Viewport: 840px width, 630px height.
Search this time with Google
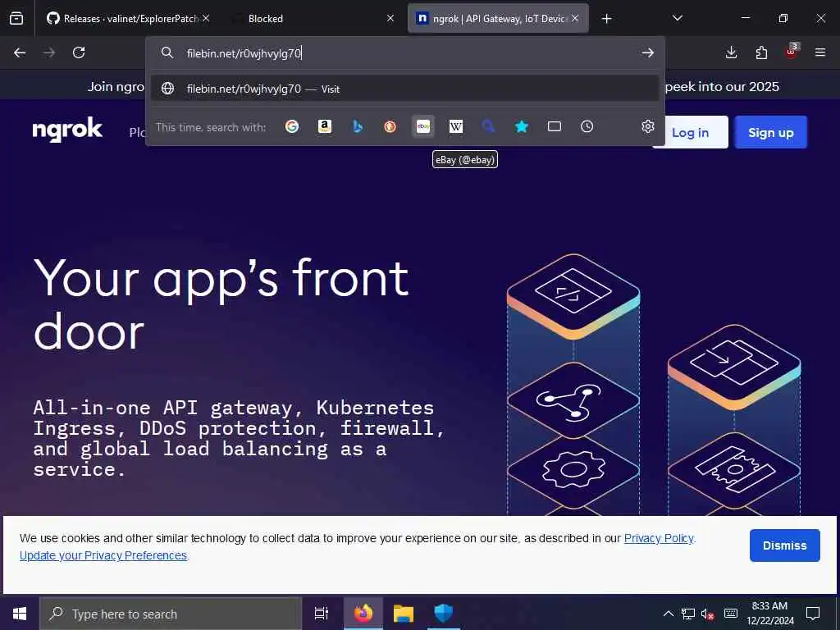tap(292, 126)
